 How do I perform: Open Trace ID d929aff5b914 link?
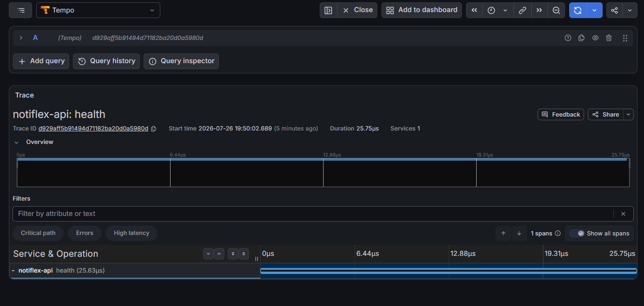[93, 129]
